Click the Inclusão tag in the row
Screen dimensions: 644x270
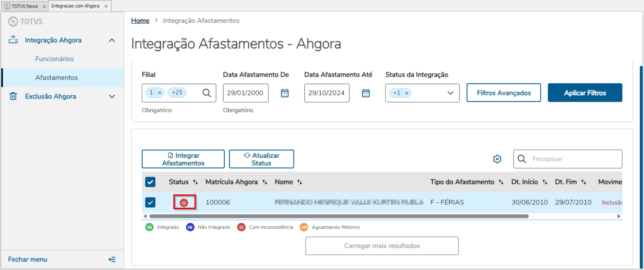611,203
